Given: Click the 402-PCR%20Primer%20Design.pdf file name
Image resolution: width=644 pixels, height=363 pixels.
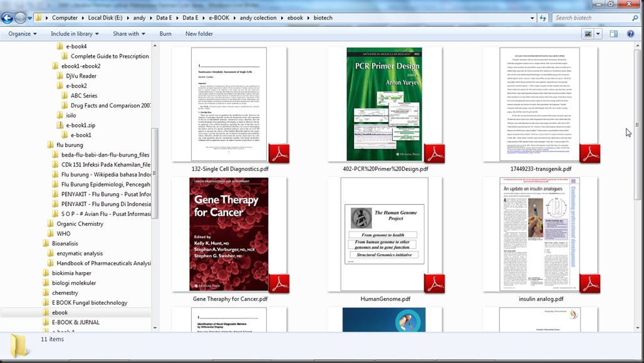Looking at the screenshot, I should tap(385, 168).
